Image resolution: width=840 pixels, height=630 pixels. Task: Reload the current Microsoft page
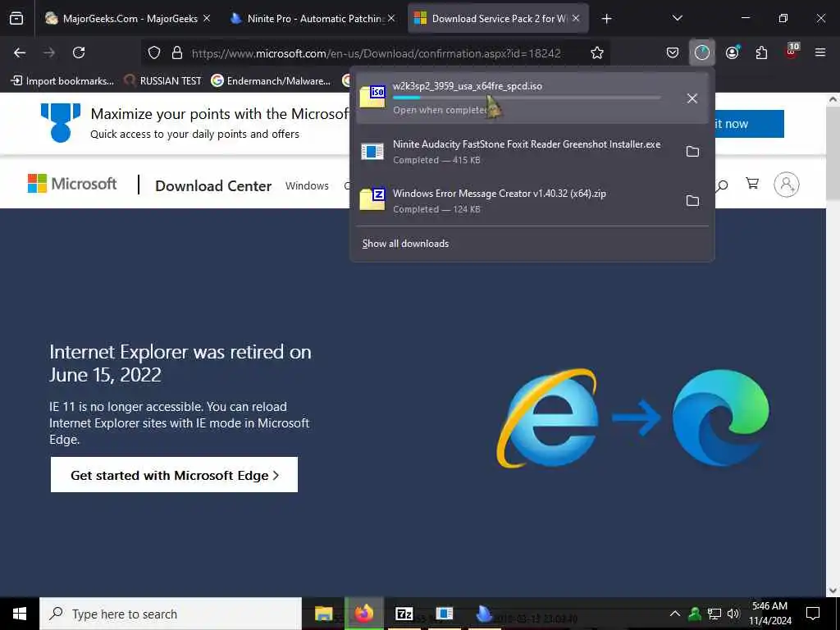tap(79, 52)
